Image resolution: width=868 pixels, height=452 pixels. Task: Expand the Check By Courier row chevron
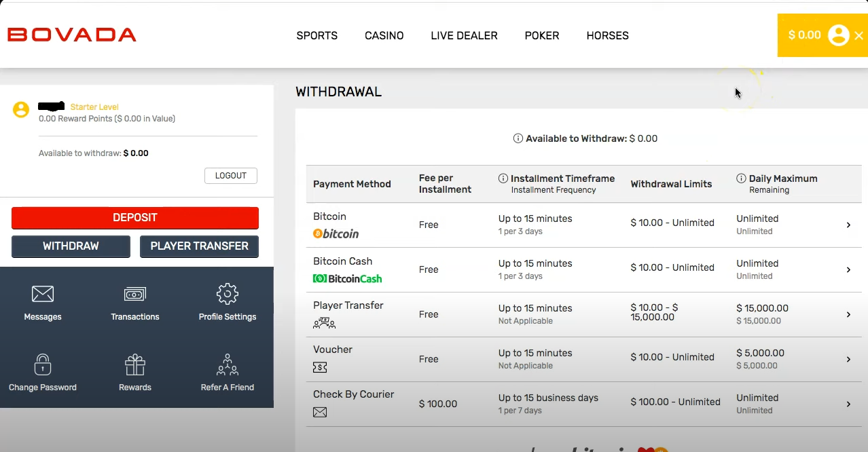848,404
